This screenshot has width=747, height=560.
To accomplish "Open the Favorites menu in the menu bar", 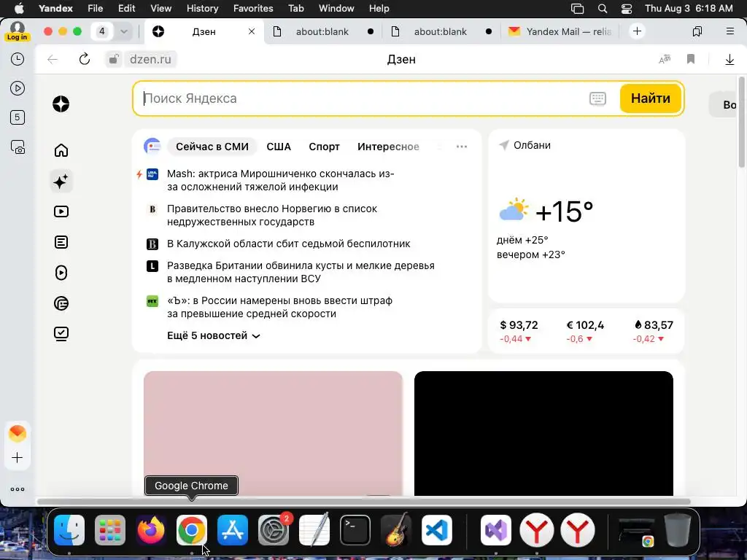I will coord(253,9).
